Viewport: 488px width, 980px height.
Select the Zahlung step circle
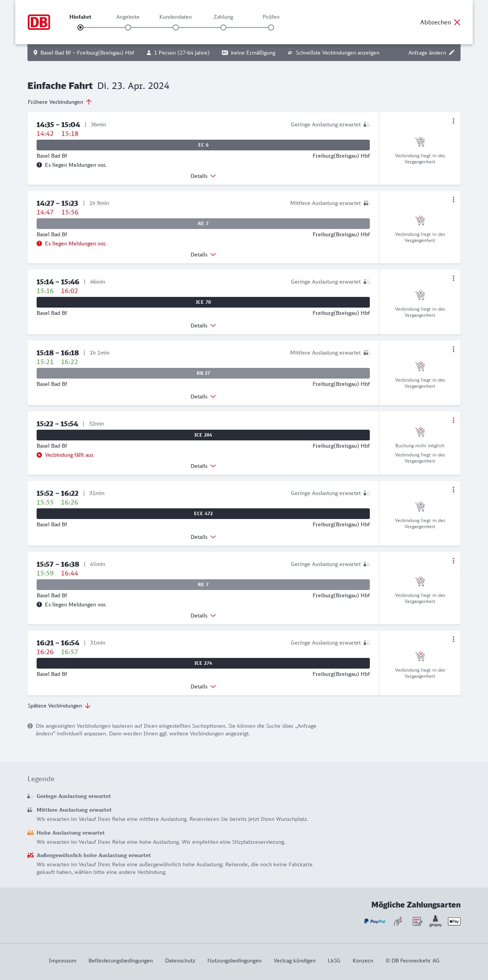223,27
